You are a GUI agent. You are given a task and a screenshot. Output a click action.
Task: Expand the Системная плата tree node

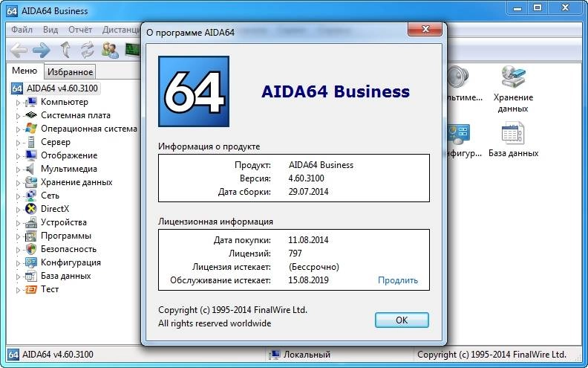coord(18,116)
